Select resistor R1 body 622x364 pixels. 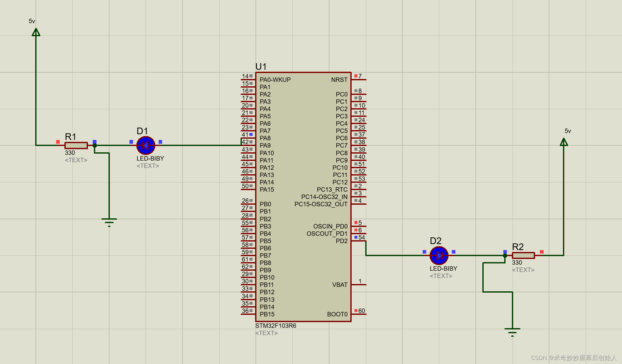[76, 145]
